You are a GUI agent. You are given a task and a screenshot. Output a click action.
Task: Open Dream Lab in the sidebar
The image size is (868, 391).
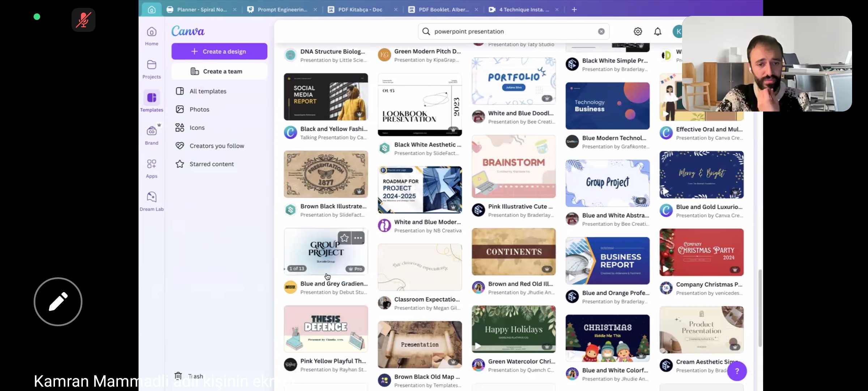152,201
